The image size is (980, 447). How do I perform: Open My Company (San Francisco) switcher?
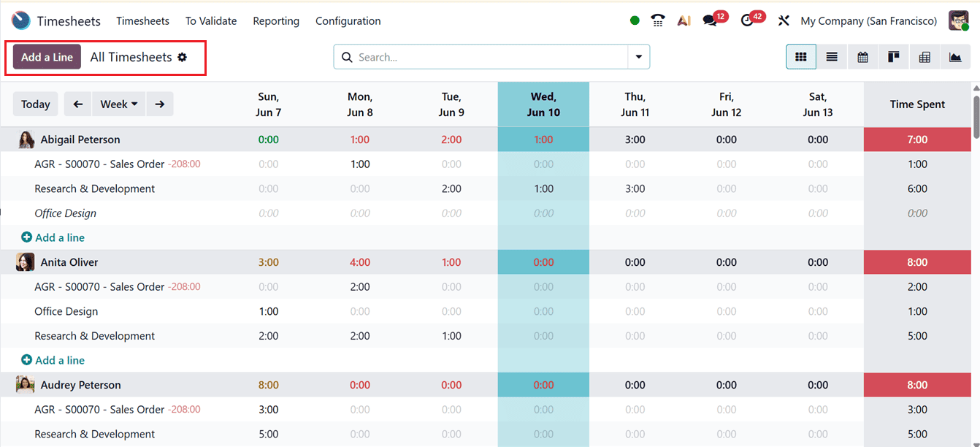click(868, 21)
